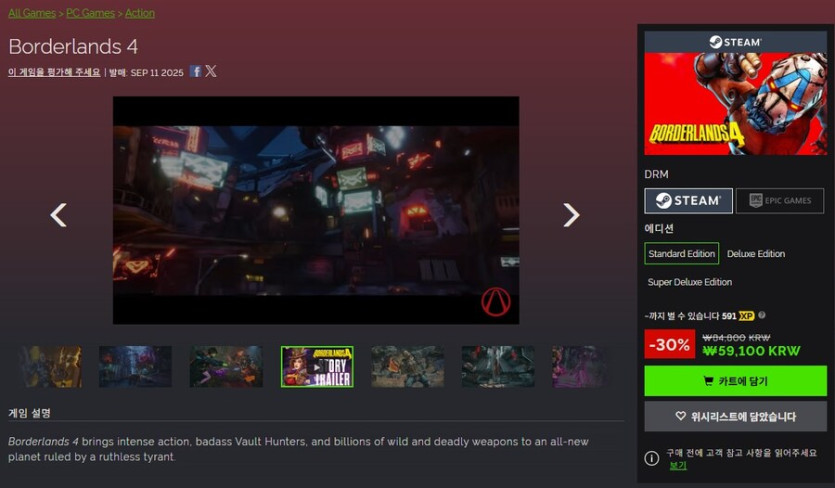Choose the Deluxe Edition option
Image resolution: width=835 pixels, height=488 pixels.
(756, 254)
